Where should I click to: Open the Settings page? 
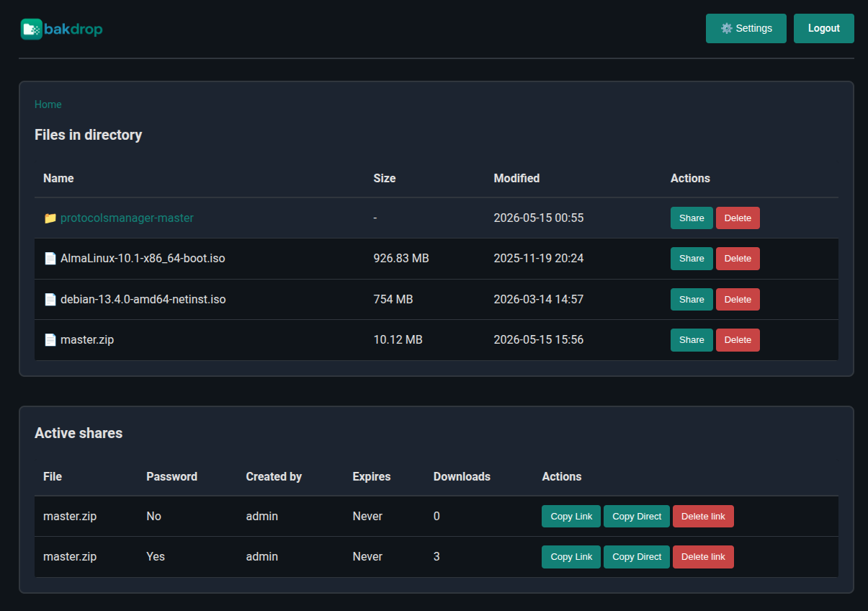click(x=746, y=28)
